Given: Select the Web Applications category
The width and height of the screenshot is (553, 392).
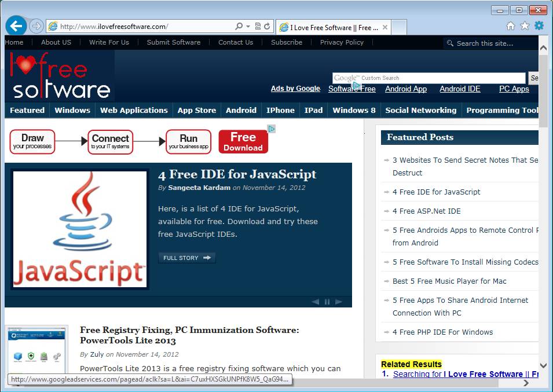Looking at the screenshot, I should point(134,111).
